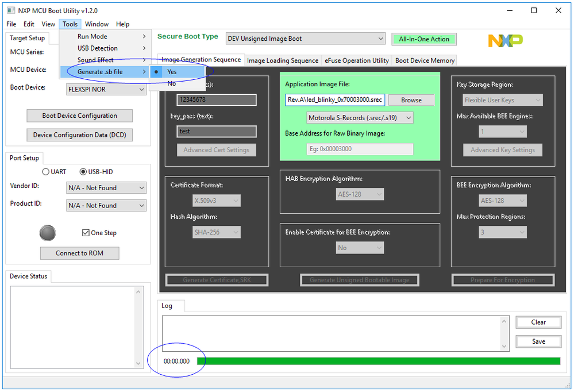574x392 pixels.
Task: Close the open Tools menu
Action: [x=70, y=24]
